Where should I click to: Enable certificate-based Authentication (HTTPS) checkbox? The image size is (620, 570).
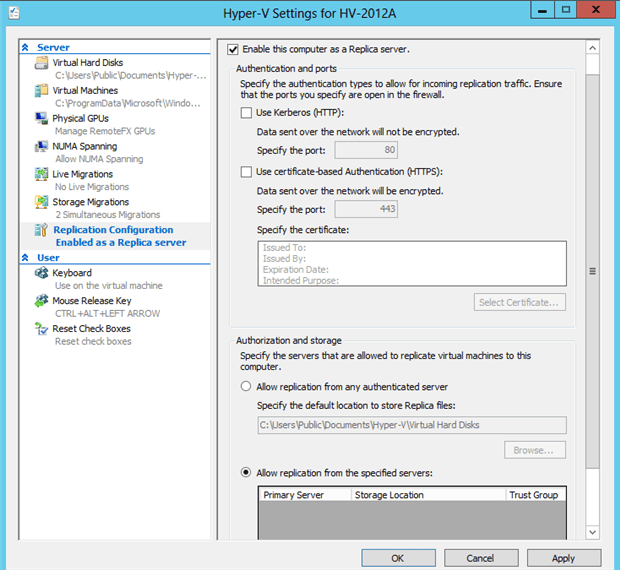[246, 172]
